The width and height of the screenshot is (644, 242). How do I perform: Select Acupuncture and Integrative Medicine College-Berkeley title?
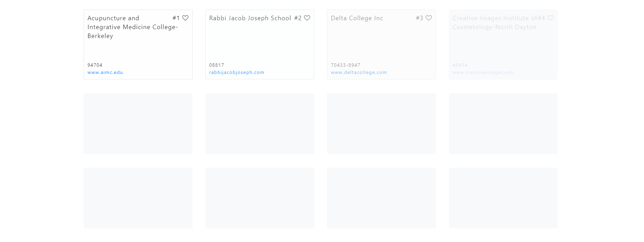pos(133,27)
